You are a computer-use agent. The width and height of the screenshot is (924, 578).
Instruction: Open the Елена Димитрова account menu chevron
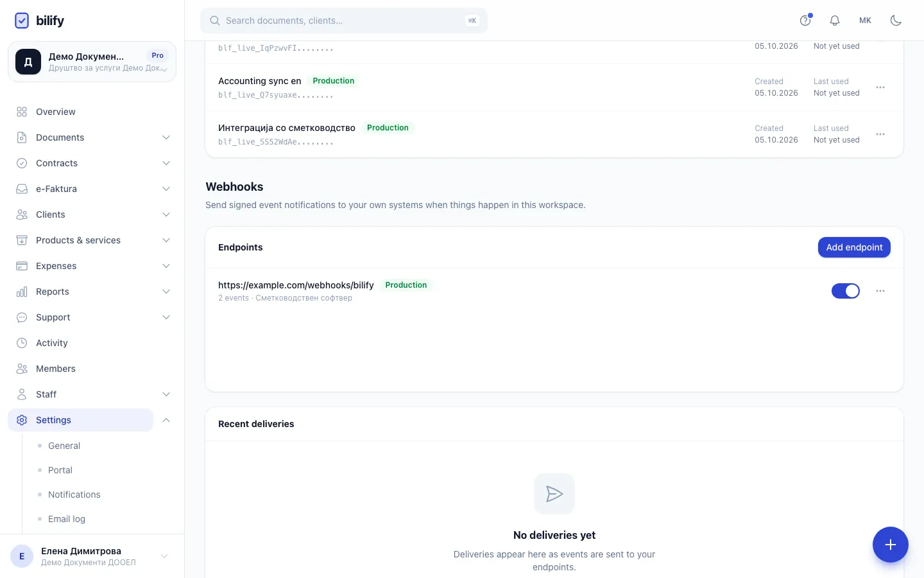pyautogui.click(x=164, y=556)
